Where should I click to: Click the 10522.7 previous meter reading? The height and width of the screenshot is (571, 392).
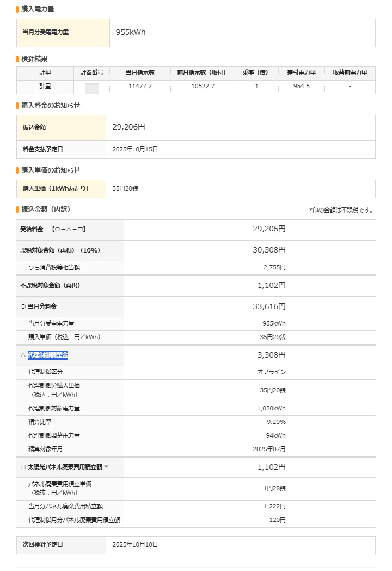coord(203,87)
